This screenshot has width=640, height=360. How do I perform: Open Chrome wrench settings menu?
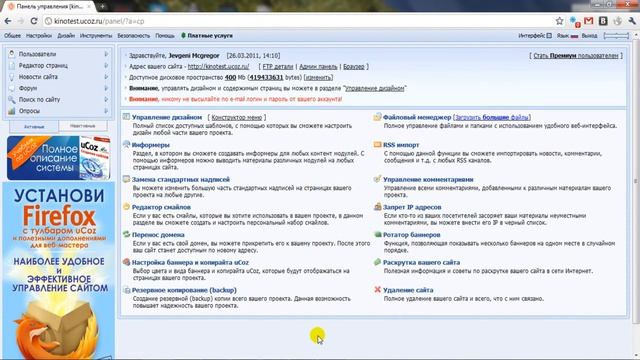[x=632, y=21]
